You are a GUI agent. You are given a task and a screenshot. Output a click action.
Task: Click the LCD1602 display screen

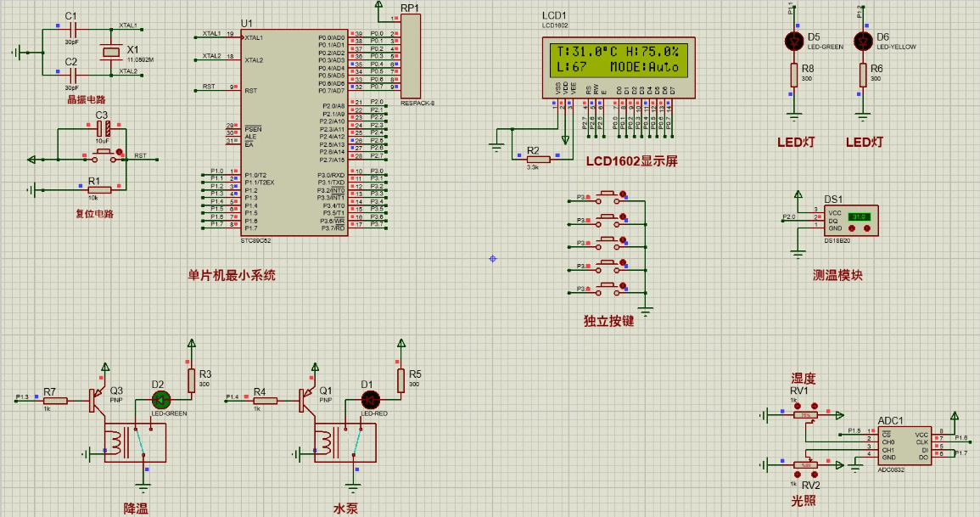tap(618, 59)
